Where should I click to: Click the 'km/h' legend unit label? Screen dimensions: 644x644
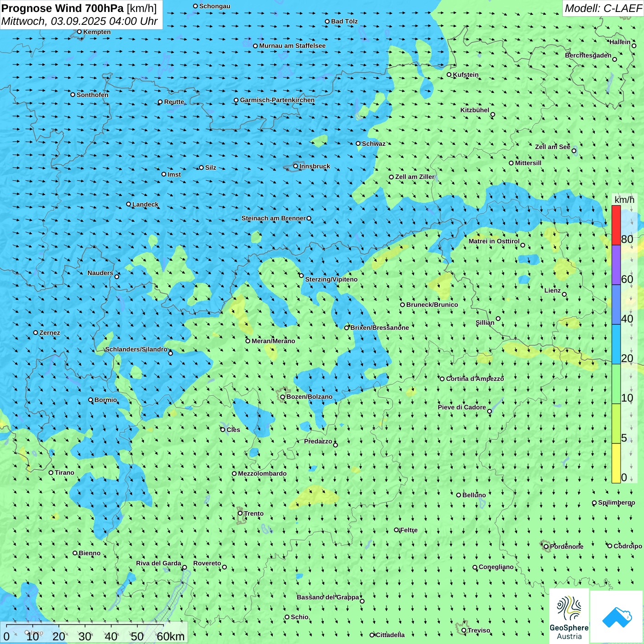624,200
